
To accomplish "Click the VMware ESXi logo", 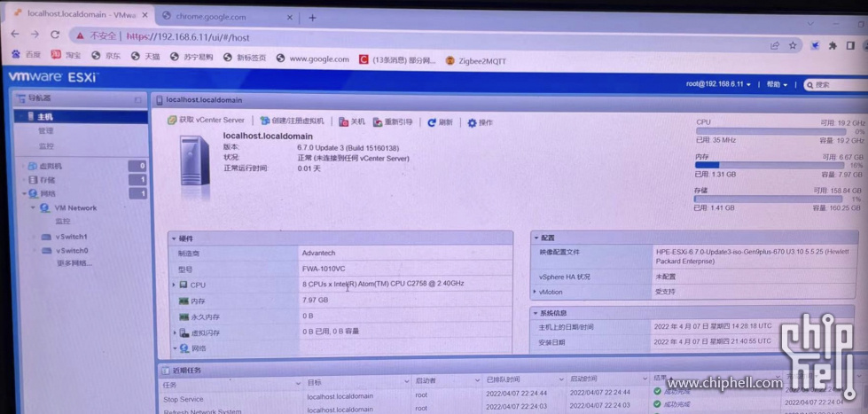I will 53,77.
